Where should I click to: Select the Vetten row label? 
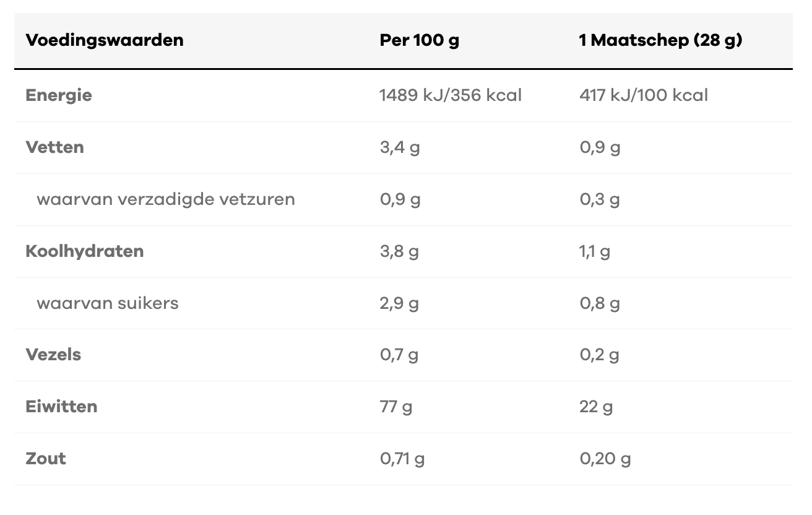coord(54,147)
